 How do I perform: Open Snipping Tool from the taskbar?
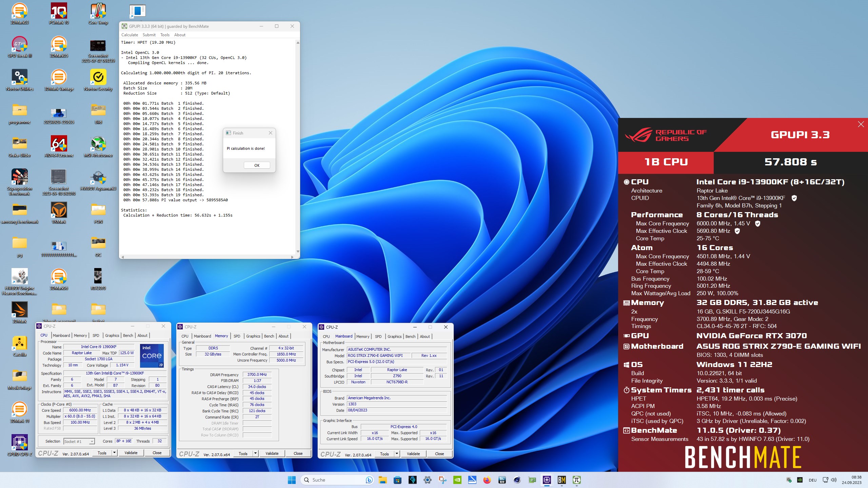[442, 480]
